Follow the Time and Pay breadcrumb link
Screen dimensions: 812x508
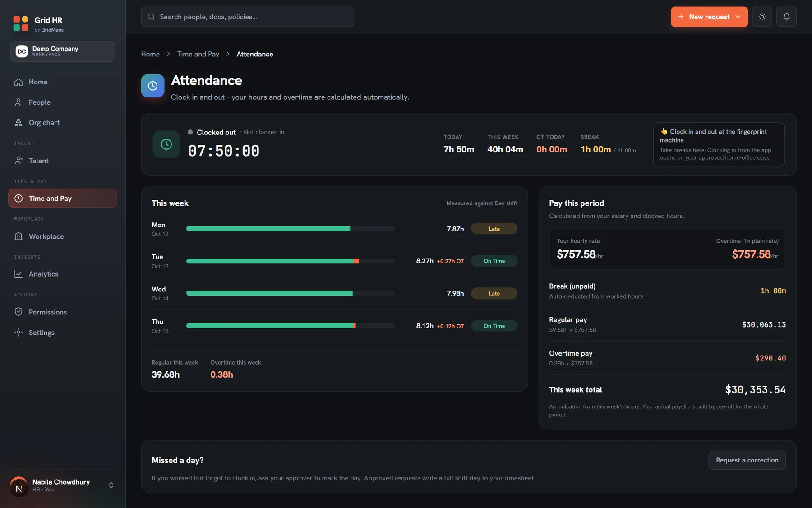coord(198,54)
